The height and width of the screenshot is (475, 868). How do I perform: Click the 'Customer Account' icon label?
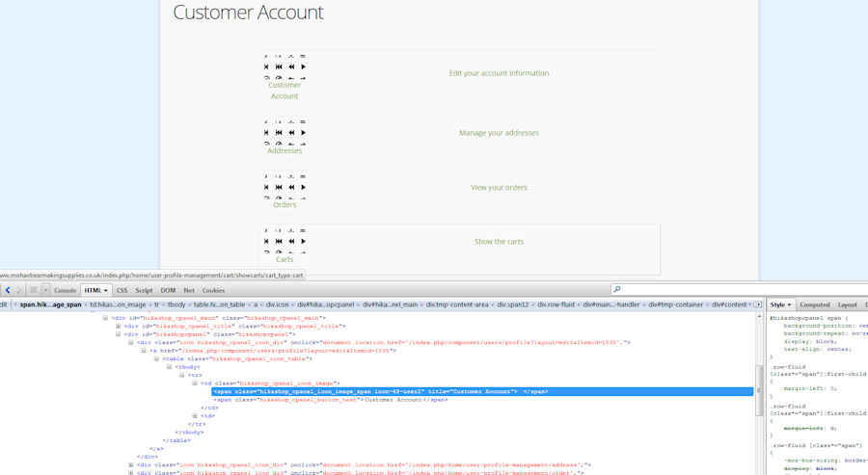pos(285,91)
